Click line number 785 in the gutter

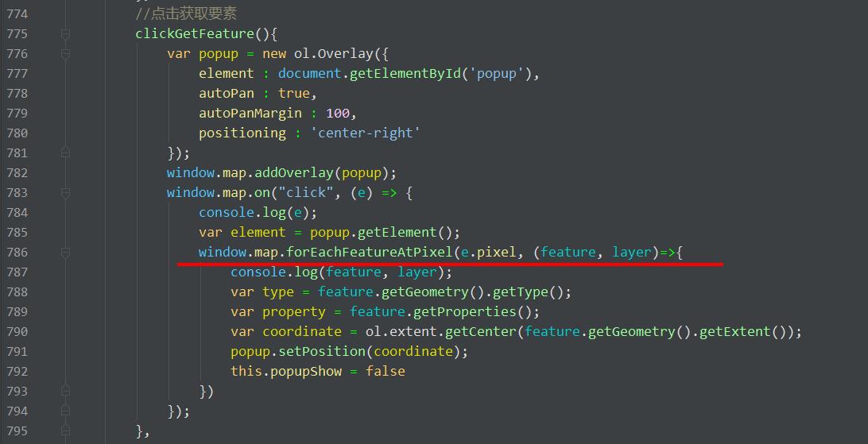(x=17, y=232)
